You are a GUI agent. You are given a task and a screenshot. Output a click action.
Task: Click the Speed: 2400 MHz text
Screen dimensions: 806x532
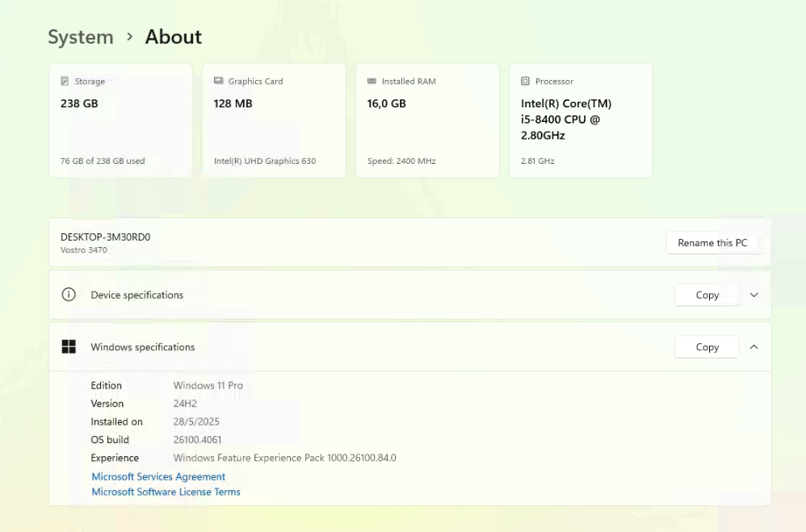coord(401,161)
